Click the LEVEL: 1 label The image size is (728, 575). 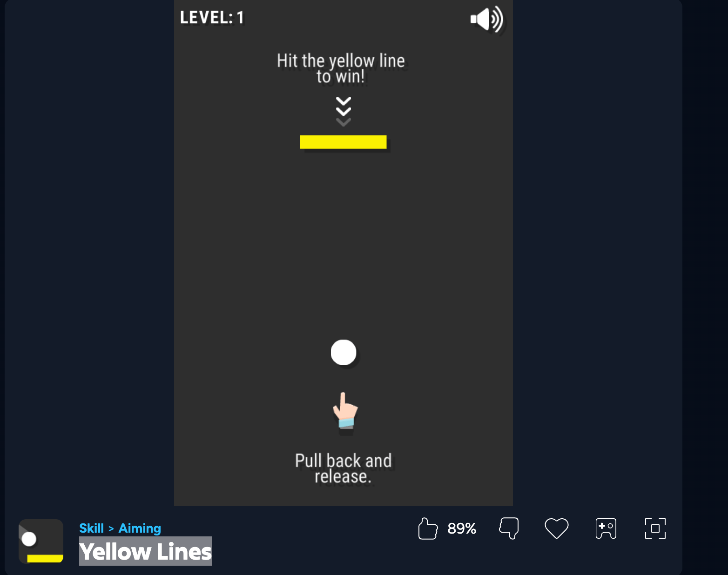212,18
